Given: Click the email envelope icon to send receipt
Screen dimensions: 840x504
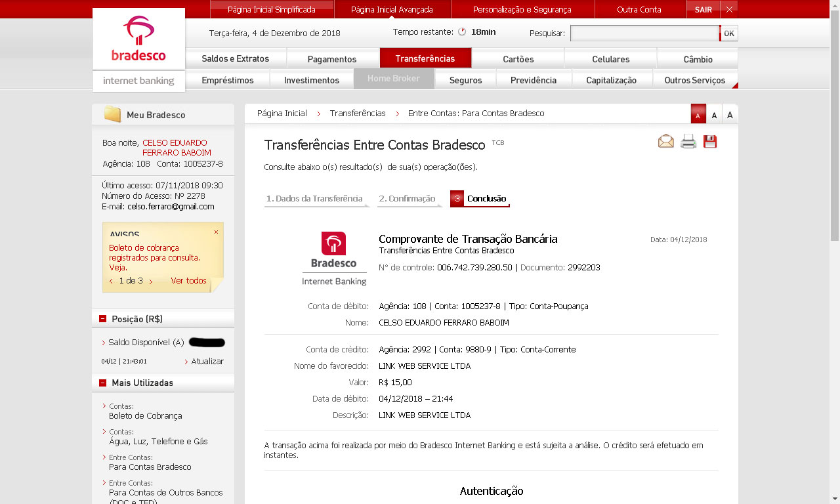Looking at the screenshot, I should 666,141.
